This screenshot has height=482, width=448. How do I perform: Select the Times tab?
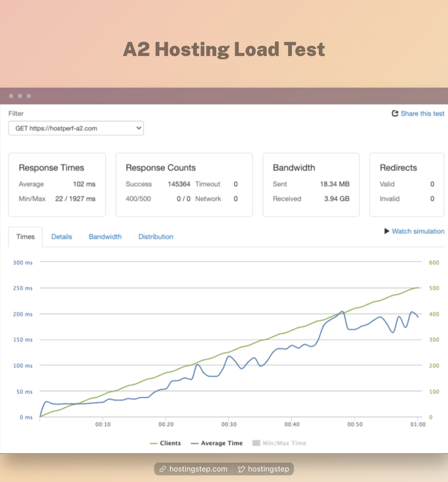click(x=25, y=237)
